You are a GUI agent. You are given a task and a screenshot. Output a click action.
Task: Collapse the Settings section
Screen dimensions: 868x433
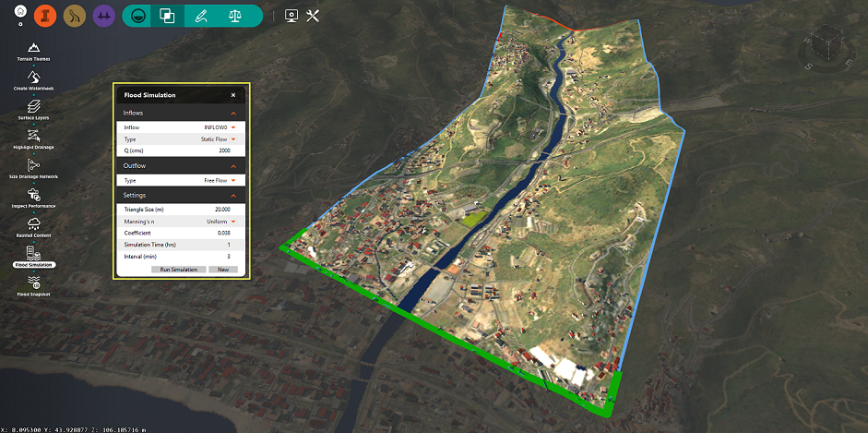pos(233,196)
